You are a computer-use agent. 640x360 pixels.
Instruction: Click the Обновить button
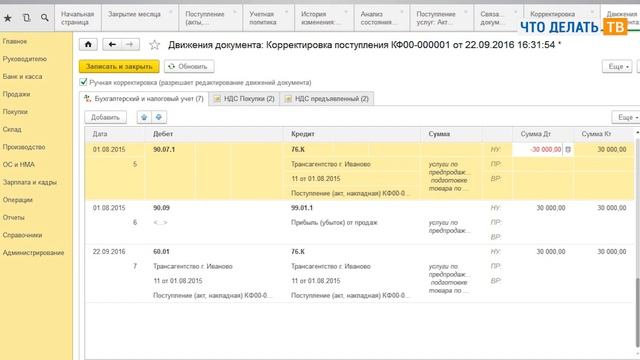[x=189, y=67]
